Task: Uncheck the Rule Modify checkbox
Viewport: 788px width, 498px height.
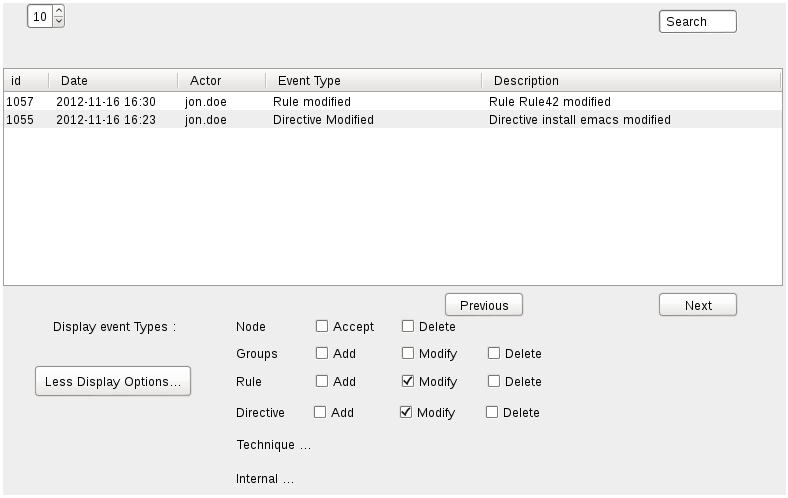Action: (x=408, y=381)
